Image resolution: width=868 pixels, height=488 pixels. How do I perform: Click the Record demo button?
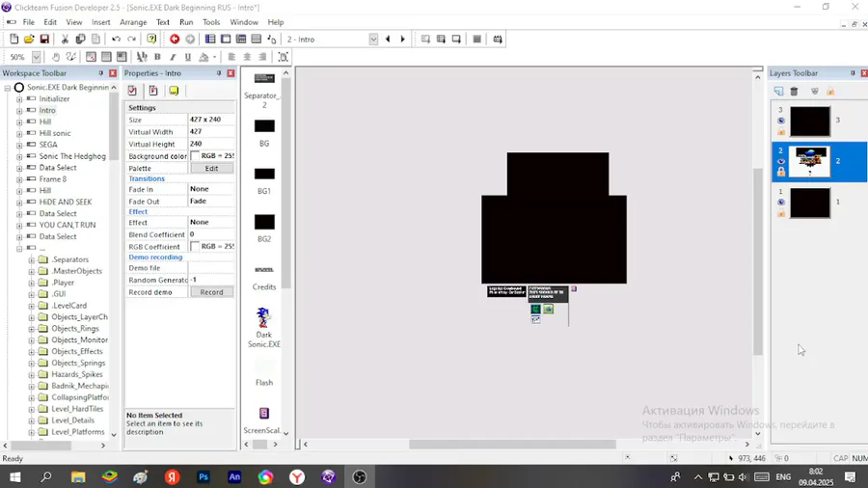[x=211, y=292]
